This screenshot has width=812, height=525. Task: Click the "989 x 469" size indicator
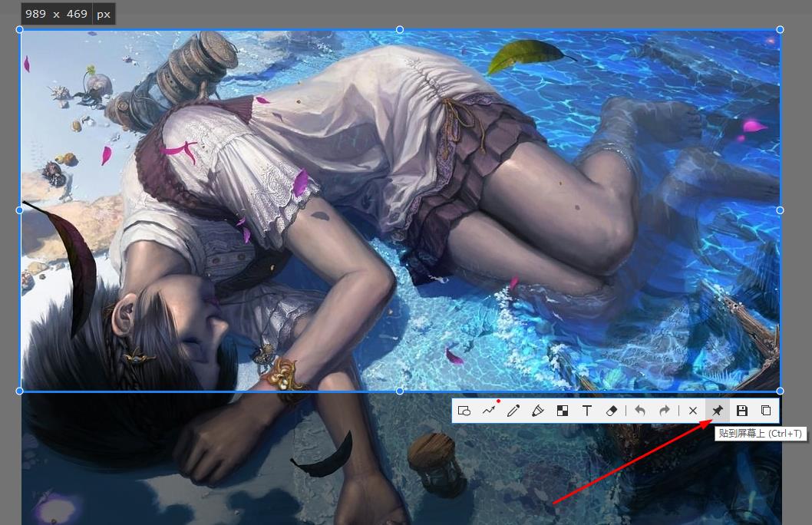click(57, 14)
